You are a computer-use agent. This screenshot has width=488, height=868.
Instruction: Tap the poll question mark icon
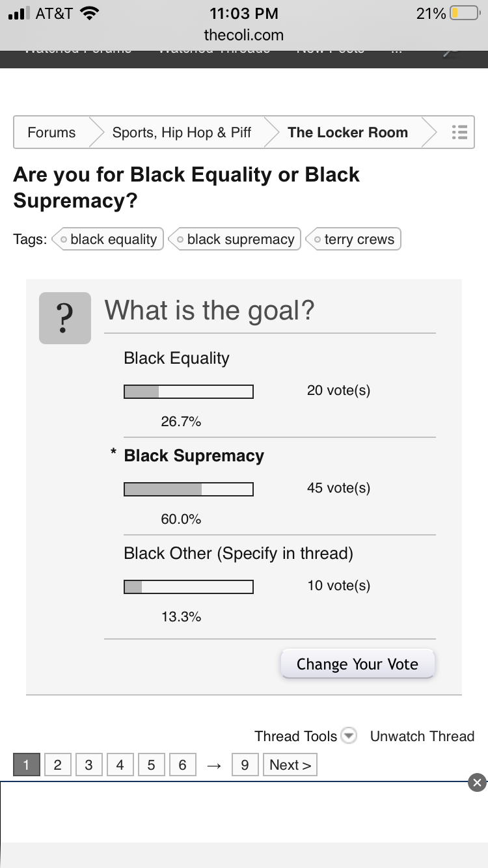(64, 318)
